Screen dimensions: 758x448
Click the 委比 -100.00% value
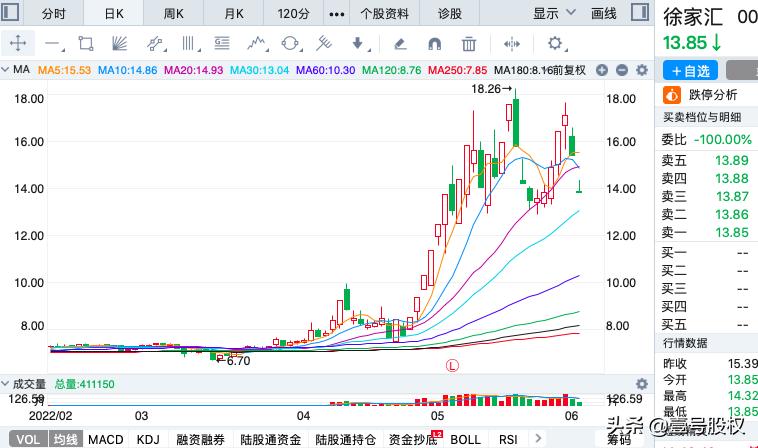pos(723,140)
